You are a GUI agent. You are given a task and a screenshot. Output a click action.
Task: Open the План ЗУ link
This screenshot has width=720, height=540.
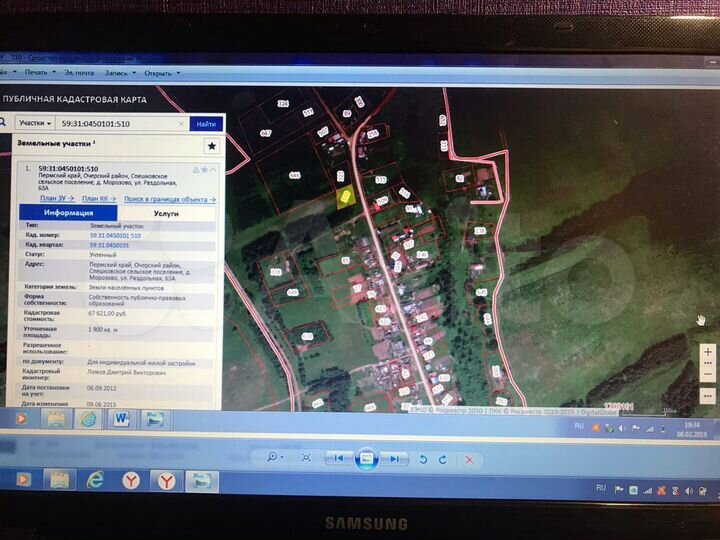pos(56,199)
